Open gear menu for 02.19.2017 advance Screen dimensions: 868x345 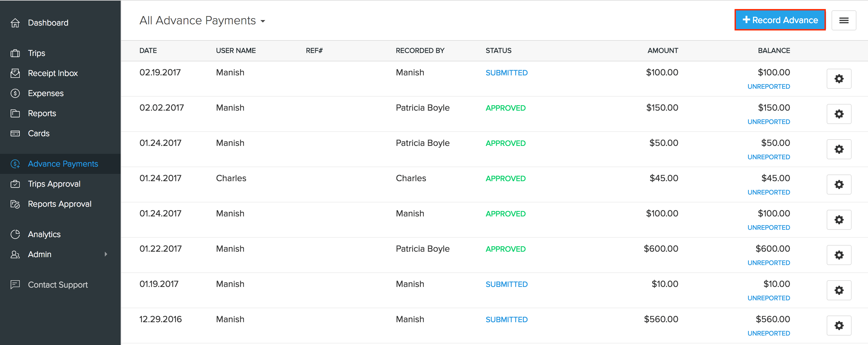click(839, 79)
